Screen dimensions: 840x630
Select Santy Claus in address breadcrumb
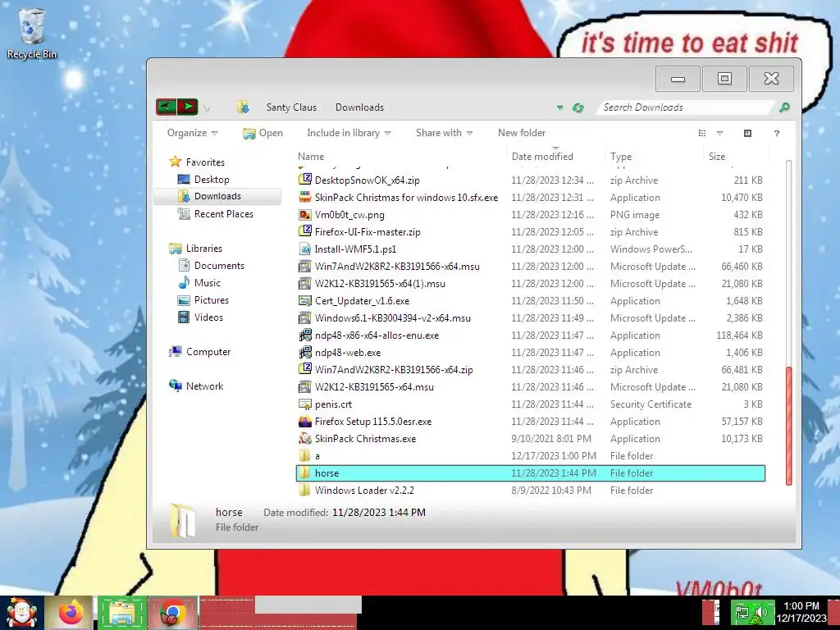(291, 107)
